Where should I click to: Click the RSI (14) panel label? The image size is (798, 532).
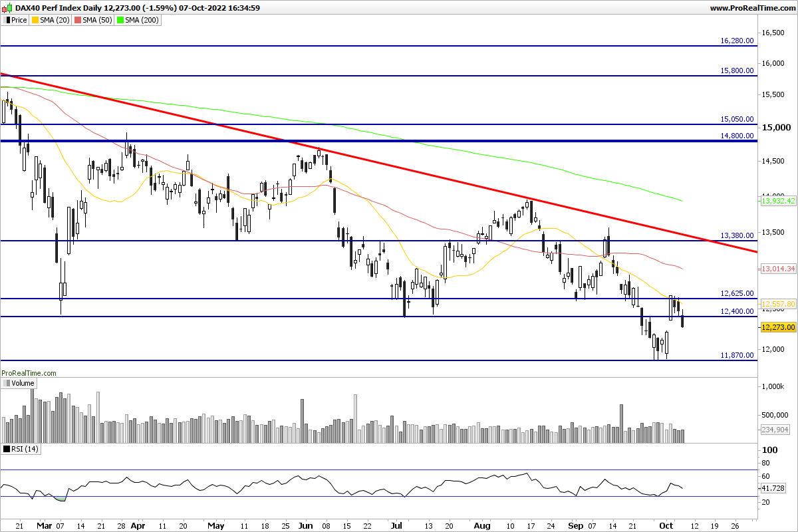[21, 449]
